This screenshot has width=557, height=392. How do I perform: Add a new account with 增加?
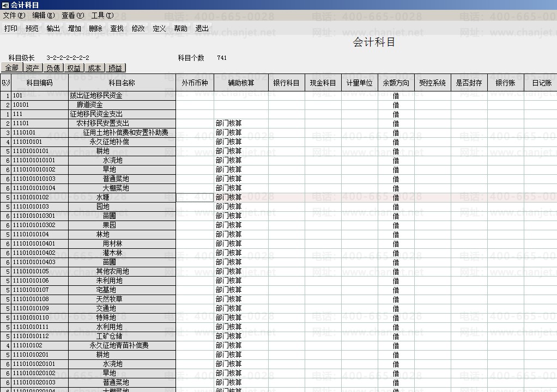(75, 28)
